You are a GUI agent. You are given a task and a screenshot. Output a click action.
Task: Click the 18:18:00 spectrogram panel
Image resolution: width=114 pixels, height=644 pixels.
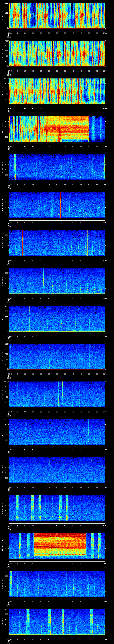[57, 91]
